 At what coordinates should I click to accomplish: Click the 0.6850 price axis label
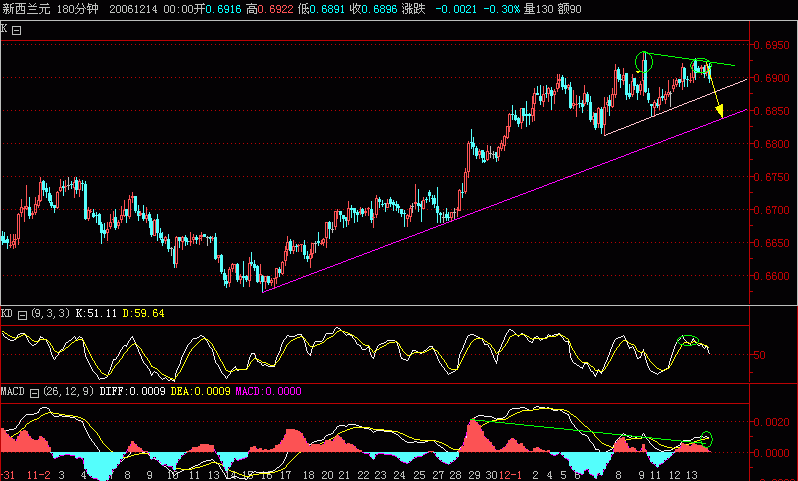[x=772, y=111]
